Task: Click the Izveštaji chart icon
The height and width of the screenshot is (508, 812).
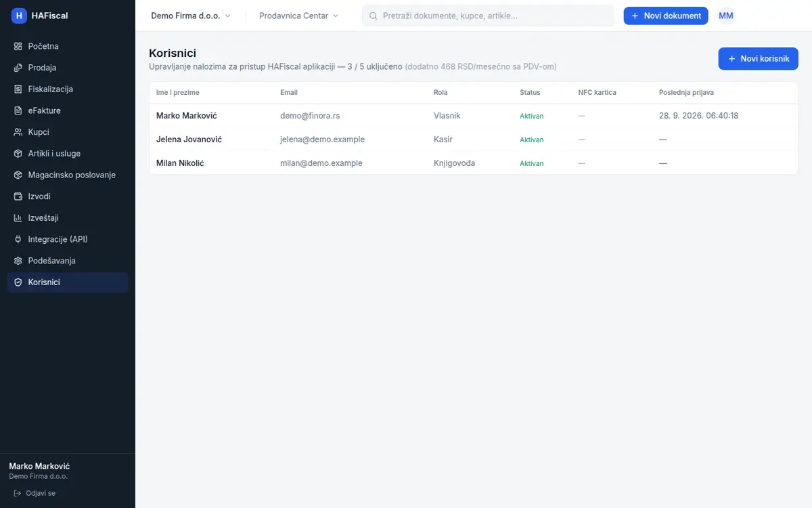Action: click(x=18, y=218)
